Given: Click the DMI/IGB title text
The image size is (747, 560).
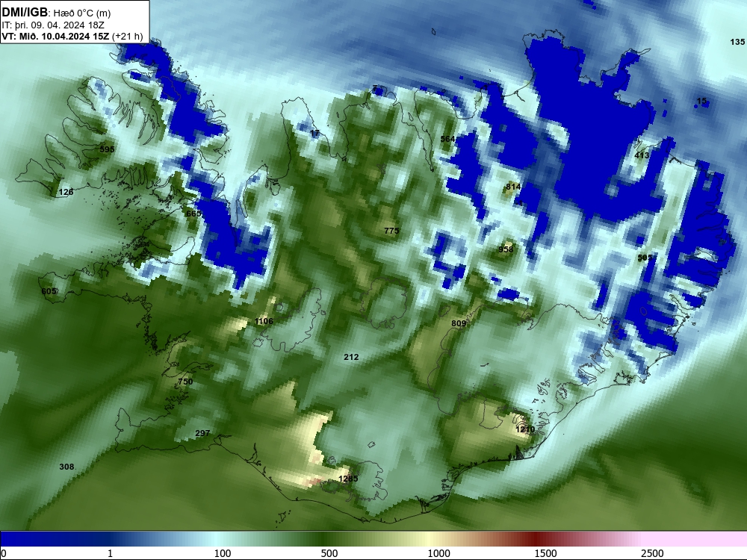Looking at the screenshot, I should point(25,13).
